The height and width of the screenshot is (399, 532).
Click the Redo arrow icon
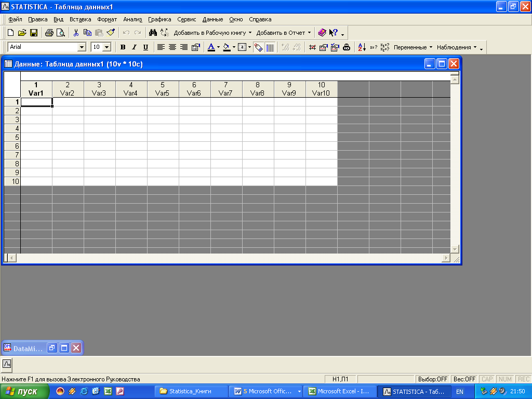pyautogui.click(x=137, y=33)
